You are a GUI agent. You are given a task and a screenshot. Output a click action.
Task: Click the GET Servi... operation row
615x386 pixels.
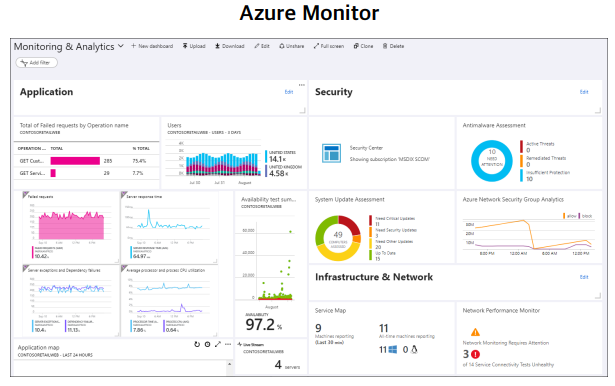86,173
